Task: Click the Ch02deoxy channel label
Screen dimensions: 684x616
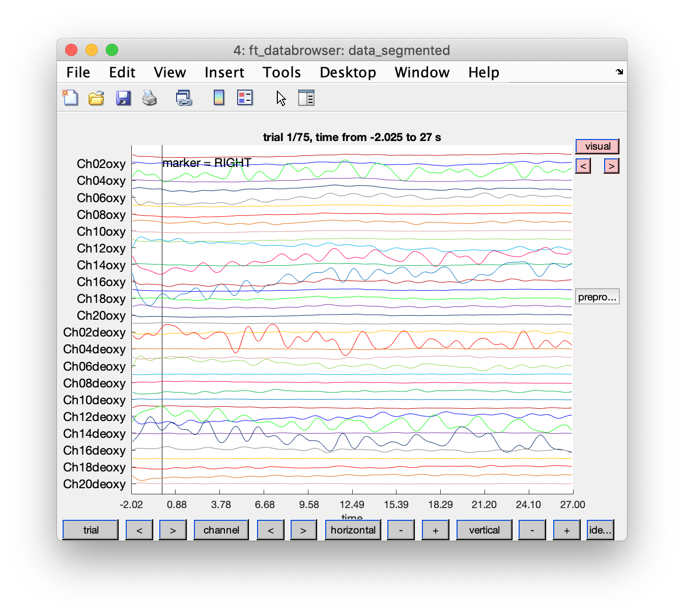Action: [x=95, y=332]
